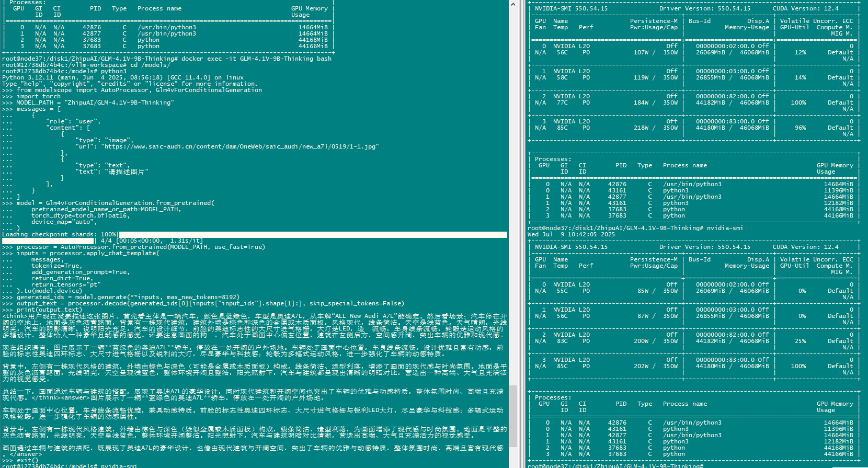Click the '<think>' opening tag line
The height and width of the screenshot is (468, 868).
point(254,316)
